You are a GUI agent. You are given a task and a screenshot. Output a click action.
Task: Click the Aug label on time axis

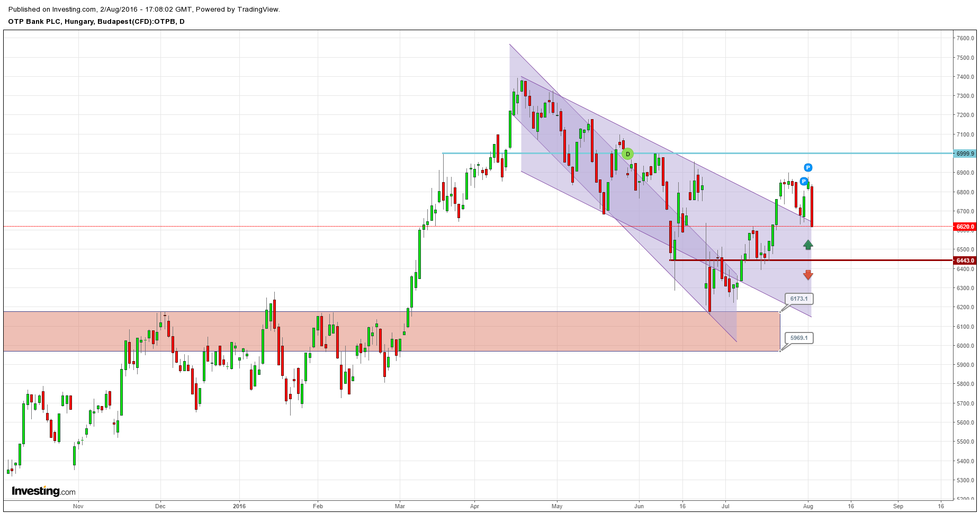pos(808,506)
